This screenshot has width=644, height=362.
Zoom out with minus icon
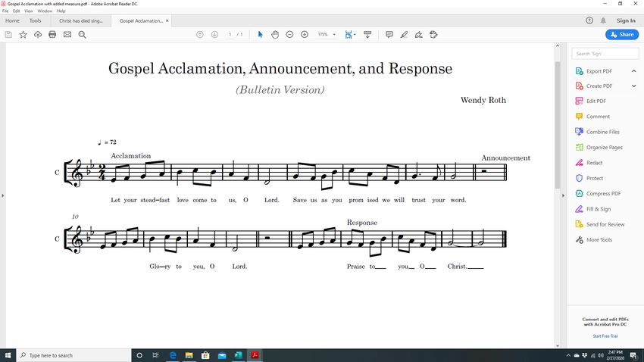(x=289, y=35)
